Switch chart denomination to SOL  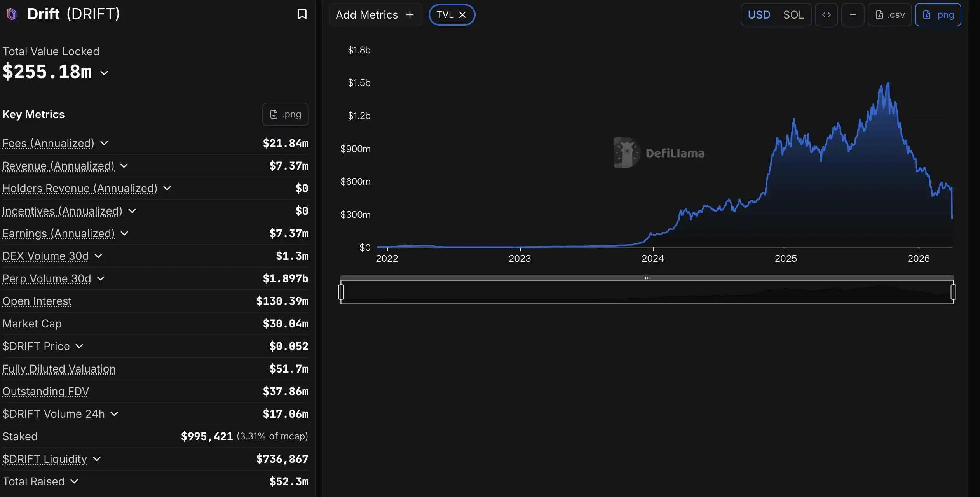click(x=793, y=15)
